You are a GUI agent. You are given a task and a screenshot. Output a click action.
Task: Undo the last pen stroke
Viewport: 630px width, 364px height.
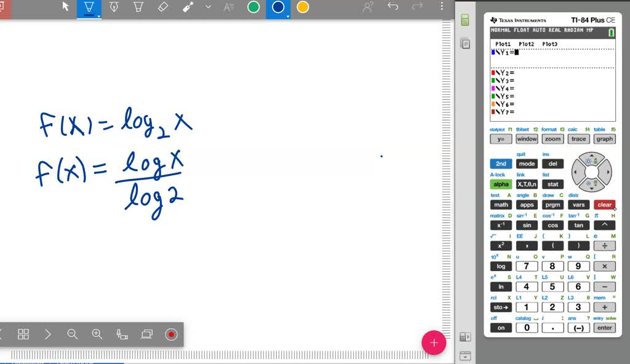(x=394, y=6)
